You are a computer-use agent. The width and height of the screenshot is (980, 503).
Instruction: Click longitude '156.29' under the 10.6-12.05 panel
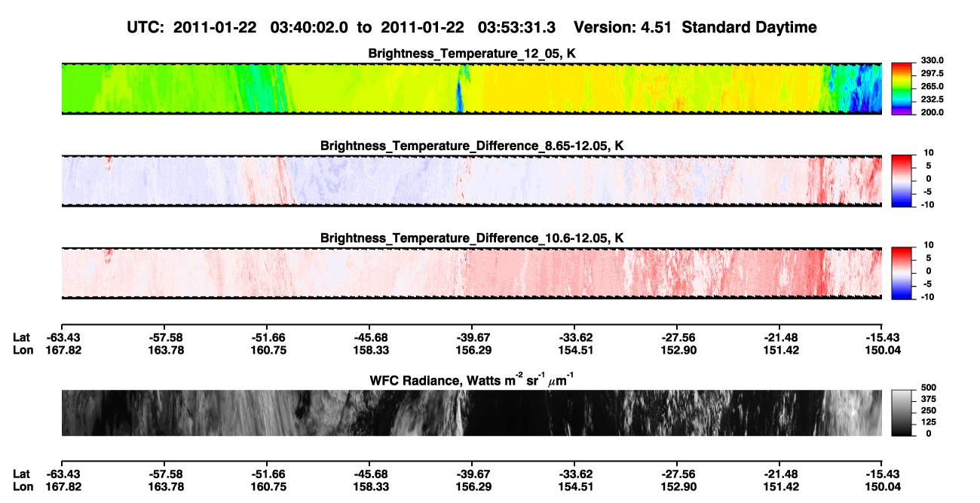(x=472, y=349)
